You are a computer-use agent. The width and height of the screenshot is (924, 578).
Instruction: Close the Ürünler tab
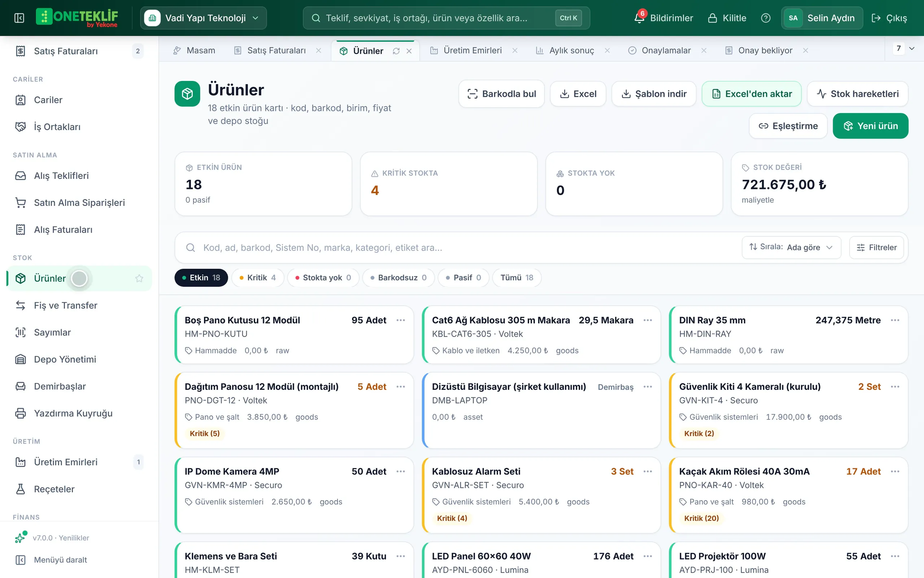409,51
